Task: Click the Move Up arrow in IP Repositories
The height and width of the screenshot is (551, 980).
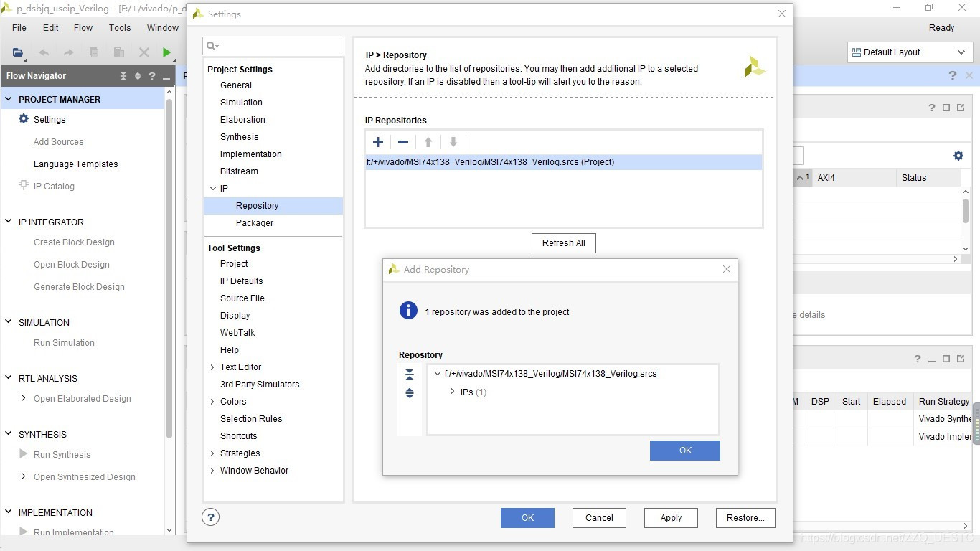Action: pos(428,142)
